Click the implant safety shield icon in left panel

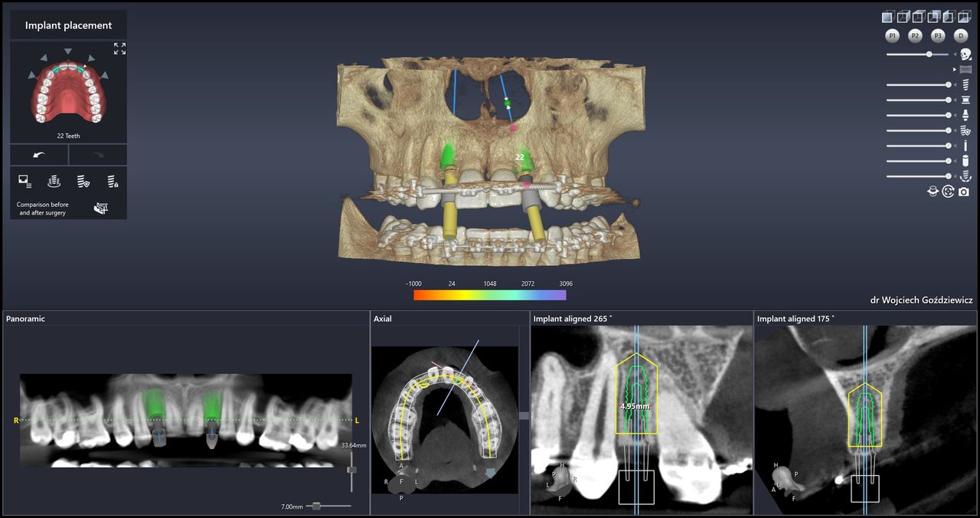(83, 182)
